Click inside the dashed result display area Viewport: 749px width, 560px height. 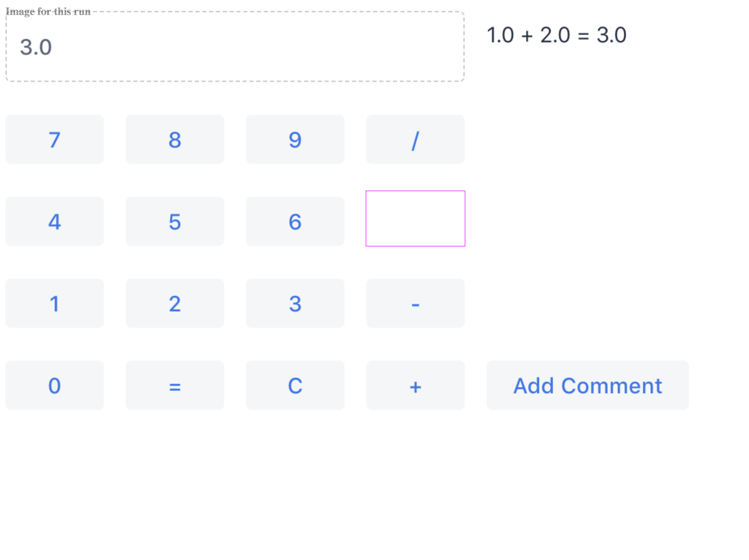235,47
